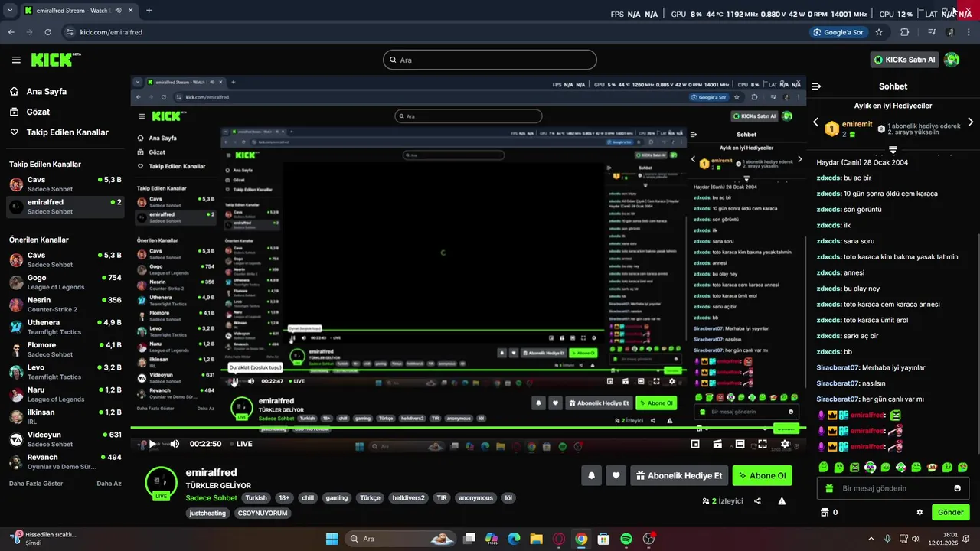Screen dimensions: 980x551
Task: Open the chat shop icon
Action: (x=825, y=512)
